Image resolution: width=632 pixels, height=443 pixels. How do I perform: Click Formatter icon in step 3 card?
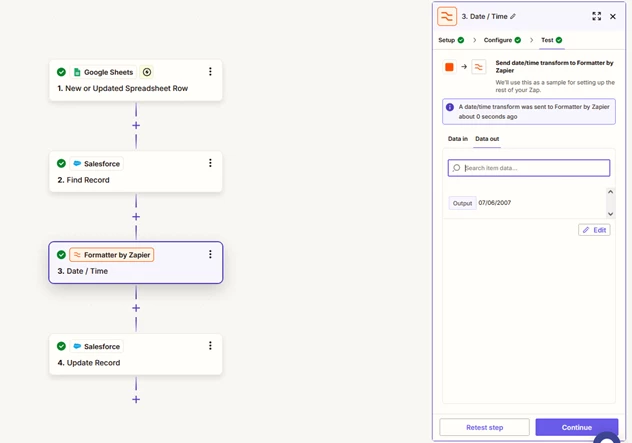point(77,255)
